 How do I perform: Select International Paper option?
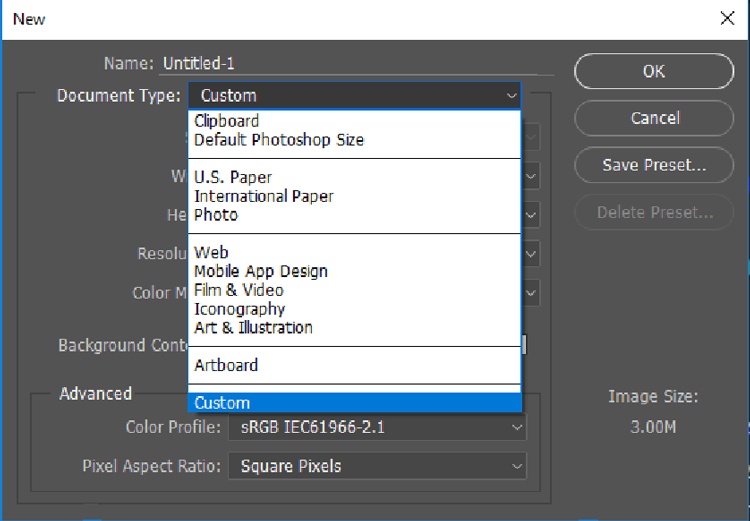354,196
